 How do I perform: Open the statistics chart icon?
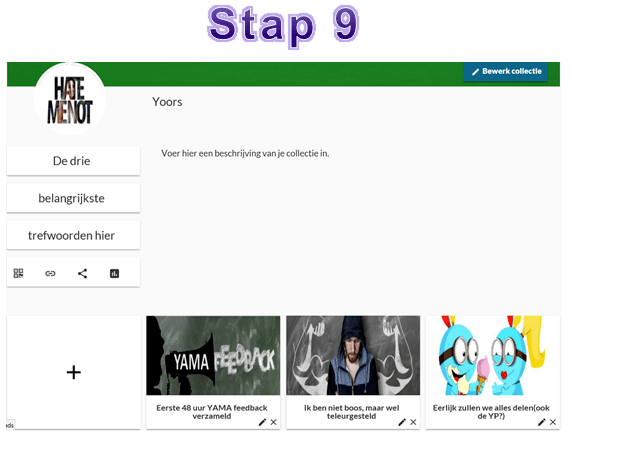point(114,273)
